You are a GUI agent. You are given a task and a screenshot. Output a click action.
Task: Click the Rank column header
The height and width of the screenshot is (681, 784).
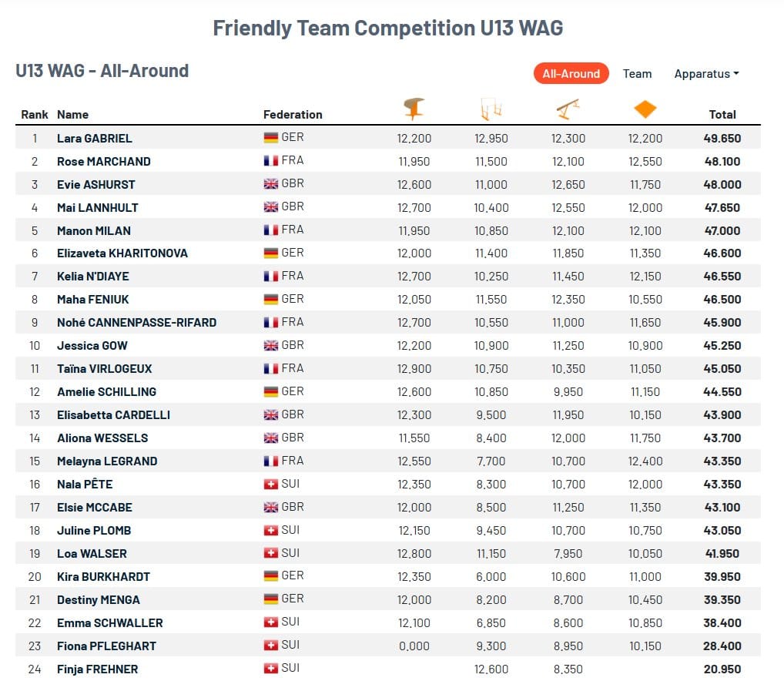click(35, 115)
